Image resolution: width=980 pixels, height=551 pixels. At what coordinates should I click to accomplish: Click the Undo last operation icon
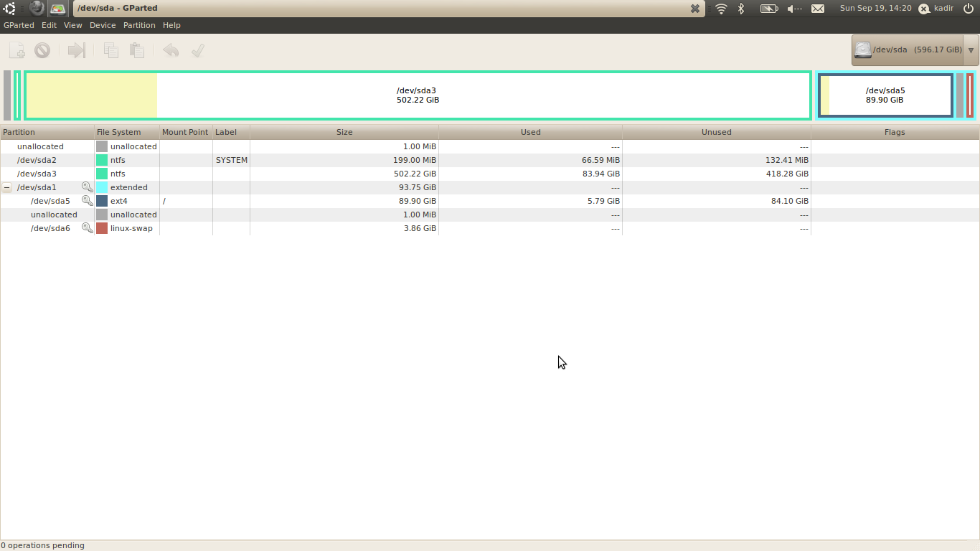pyautogui.click(x=171, y=50)
